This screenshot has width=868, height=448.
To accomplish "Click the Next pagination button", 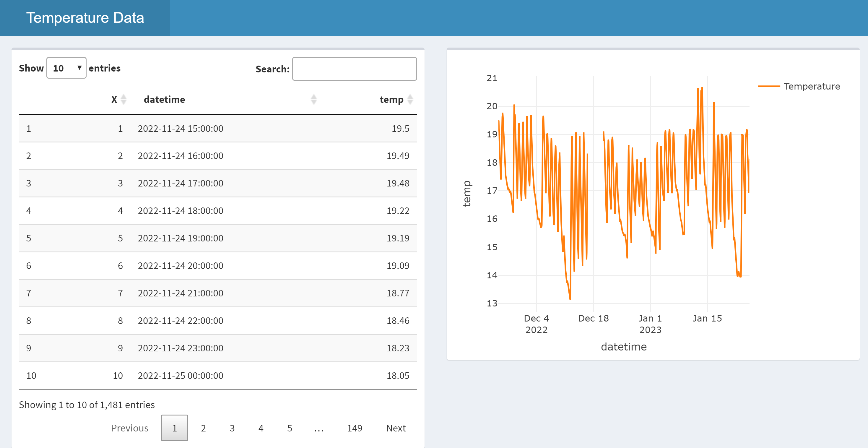I will [395, 428].
